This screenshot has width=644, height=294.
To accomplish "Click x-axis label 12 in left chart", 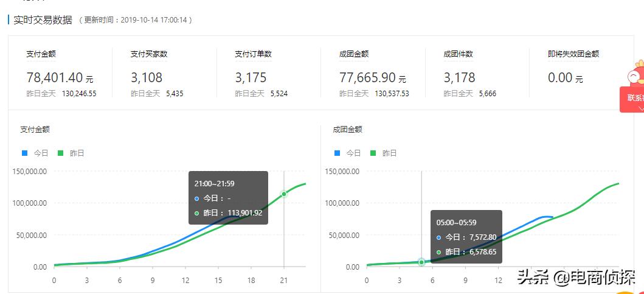I will click(185, 281).
